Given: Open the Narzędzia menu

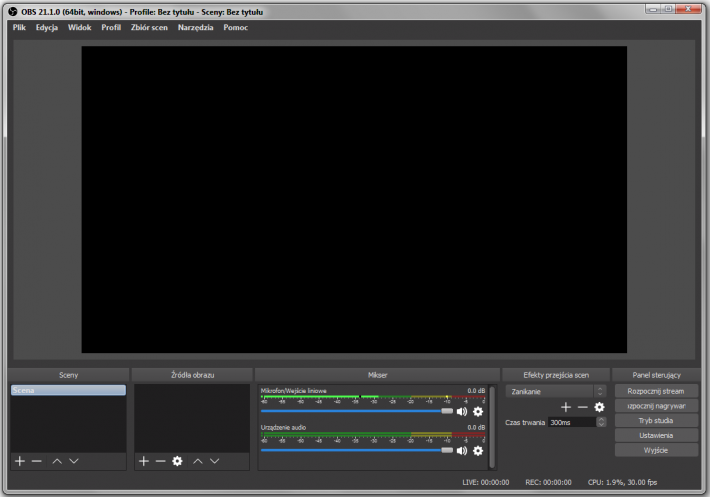Looking at the screenshot, I should click(x=195, y=27).
